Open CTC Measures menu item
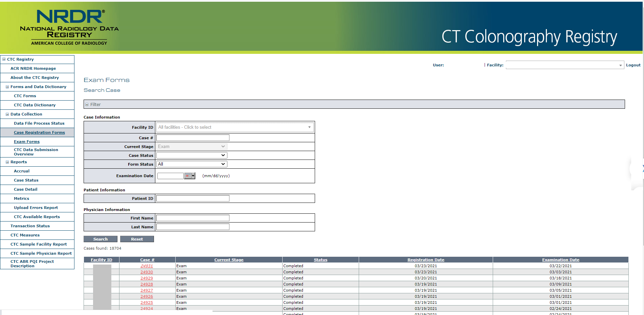Image resolution: width=644 pixels, height=315 pixels. pyautogui.click(x=25, y=235)
